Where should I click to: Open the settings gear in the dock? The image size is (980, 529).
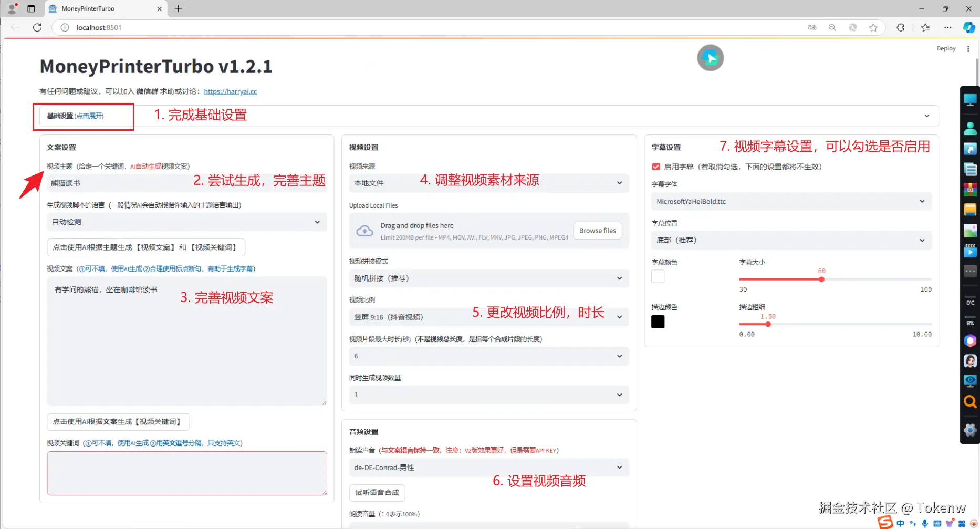coord(970,430)
